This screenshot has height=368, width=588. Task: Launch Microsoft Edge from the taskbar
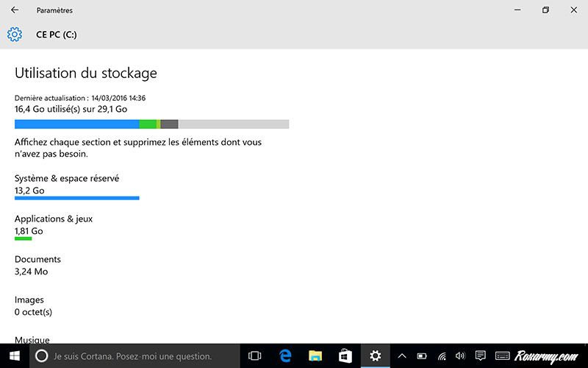coord(285,355)
